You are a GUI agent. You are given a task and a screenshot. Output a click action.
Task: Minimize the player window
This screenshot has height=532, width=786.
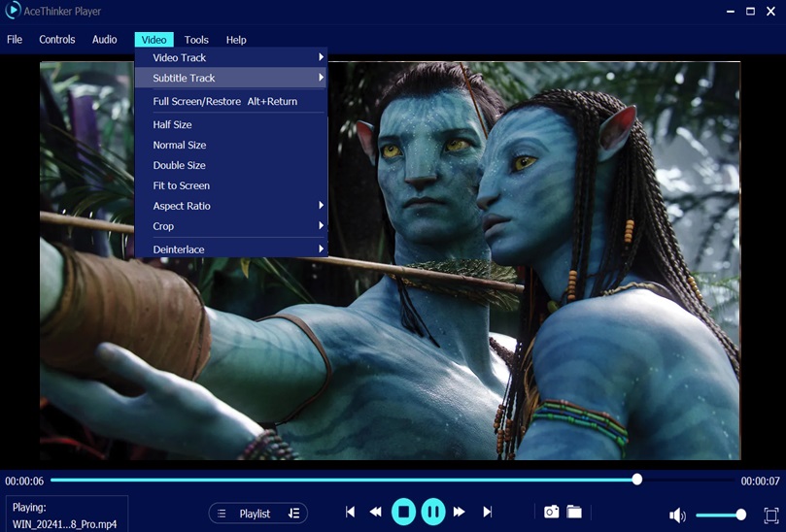731,11
